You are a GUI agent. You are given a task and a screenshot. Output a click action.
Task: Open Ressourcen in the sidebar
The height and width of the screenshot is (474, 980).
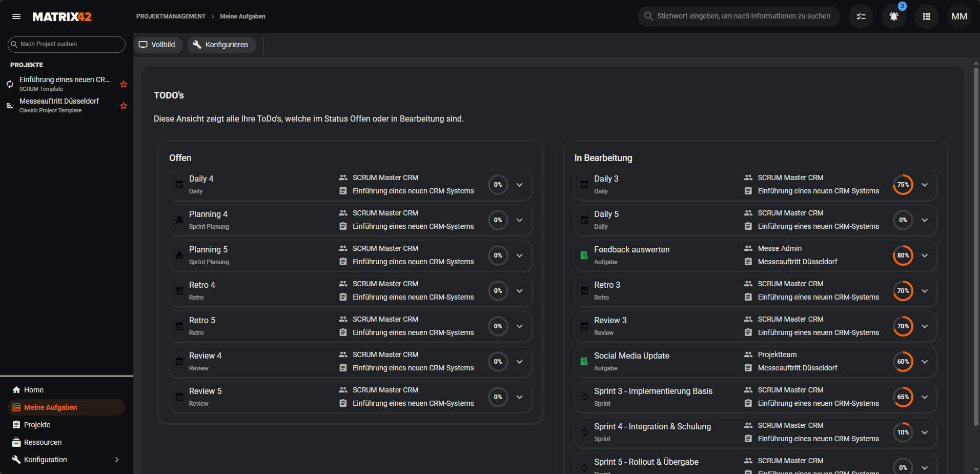pyautogui.click(x=43, y=442)
